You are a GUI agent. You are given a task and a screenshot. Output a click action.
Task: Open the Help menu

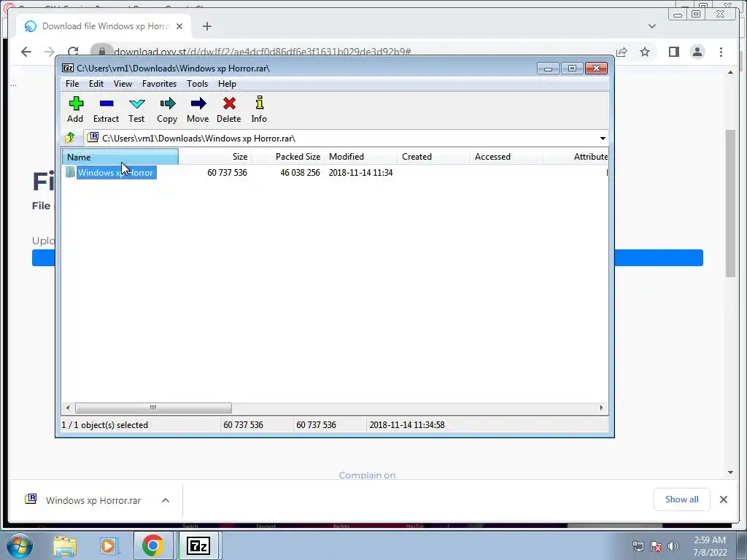pyautogui.click(x=228, y=84)
